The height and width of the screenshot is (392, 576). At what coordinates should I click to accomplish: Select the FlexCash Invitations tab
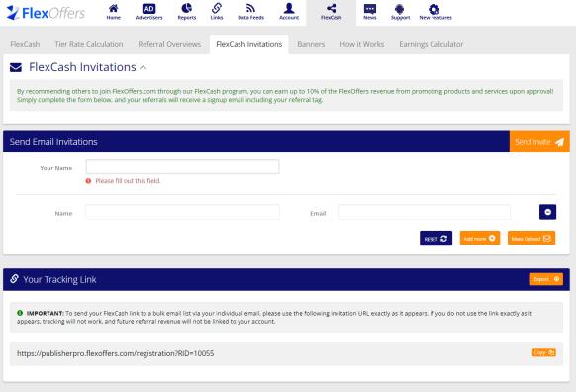click(249, 44)
